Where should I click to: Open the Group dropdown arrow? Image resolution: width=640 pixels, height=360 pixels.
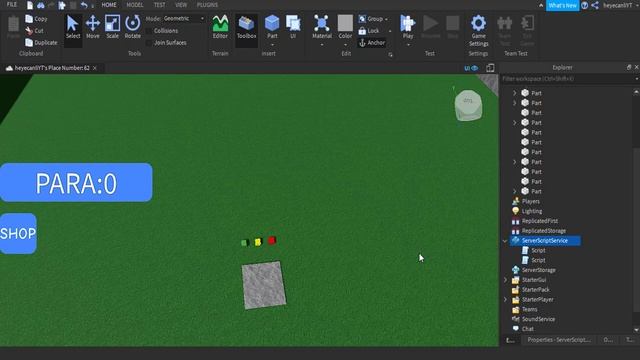coord(386,19)
